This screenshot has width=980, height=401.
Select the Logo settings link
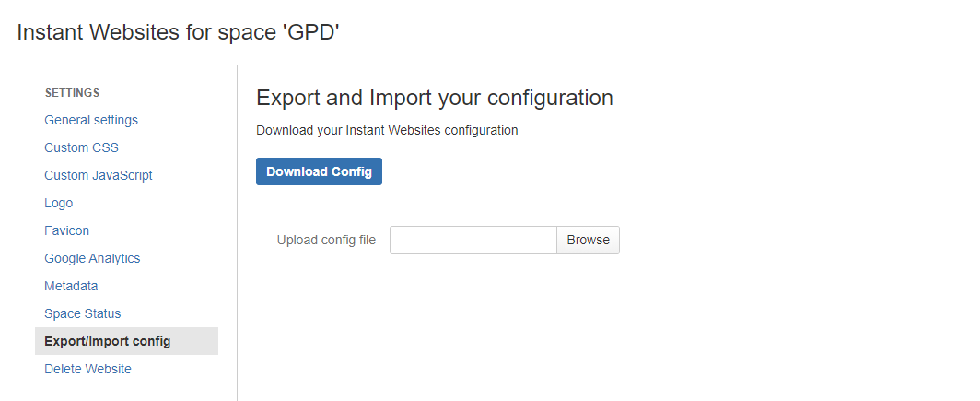click(59, 203)
